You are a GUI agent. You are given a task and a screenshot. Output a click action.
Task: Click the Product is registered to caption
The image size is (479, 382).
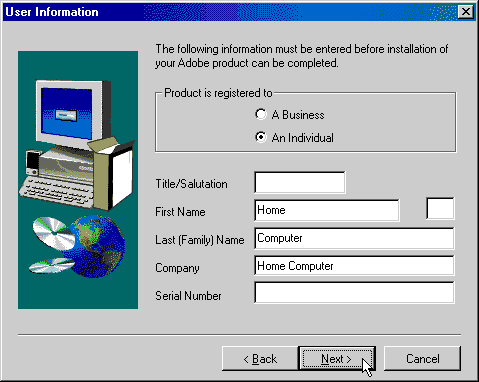click(218, 93)
